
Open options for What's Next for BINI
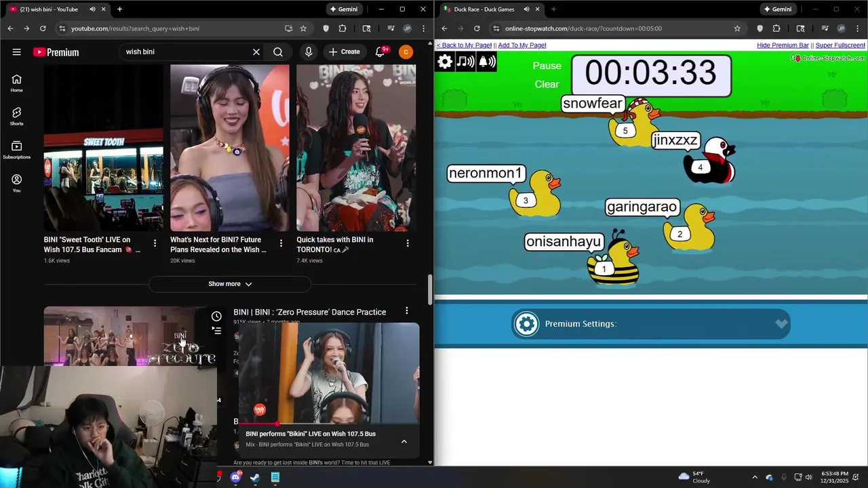click(281, 243)
